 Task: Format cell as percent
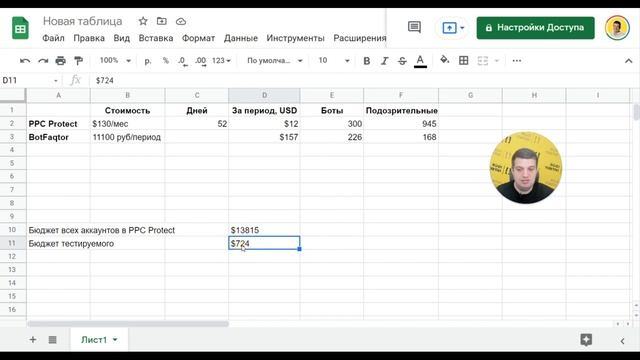[x=166, y=61]
